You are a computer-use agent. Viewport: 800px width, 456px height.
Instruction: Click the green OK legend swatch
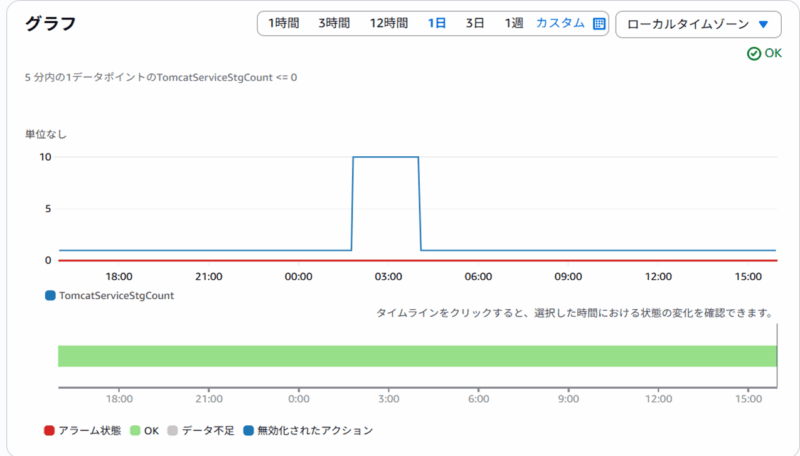point(135,430)
